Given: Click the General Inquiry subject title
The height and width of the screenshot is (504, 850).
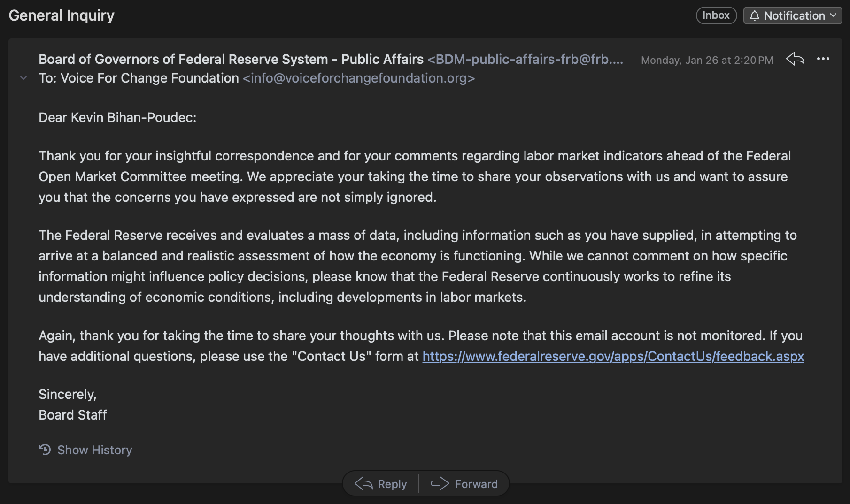Looking at the screenshot, I should click(x=62, y=15).
